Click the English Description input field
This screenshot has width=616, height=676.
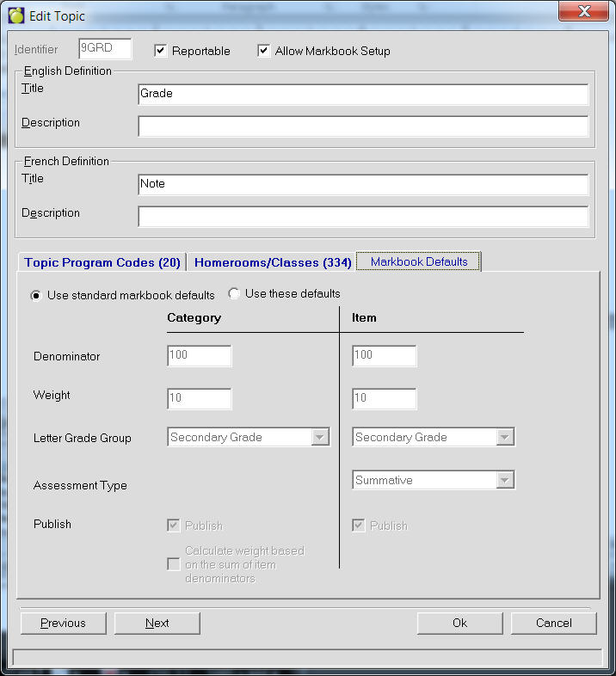(362, 126)
